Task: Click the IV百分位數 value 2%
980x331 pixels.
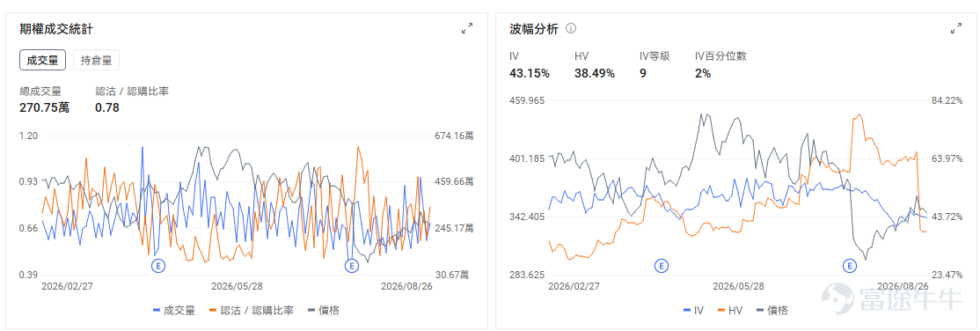Action: 703,73
